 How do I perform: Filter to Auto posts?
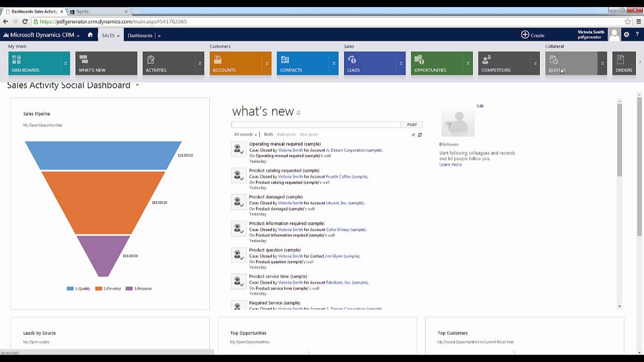click(286, 134)
